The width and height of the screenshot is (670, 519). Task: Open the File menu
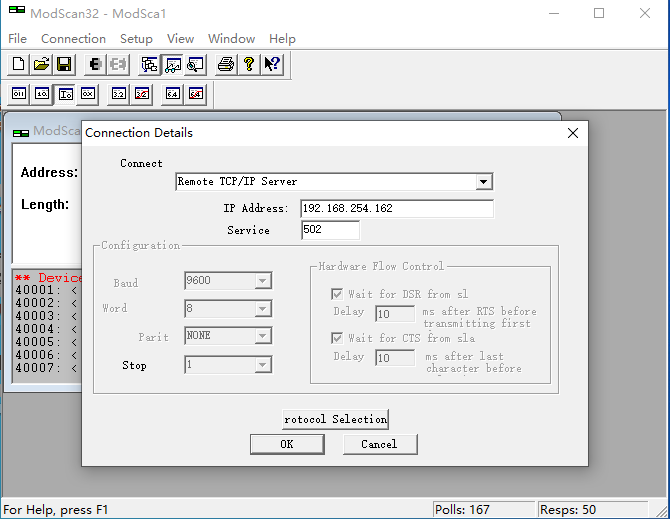[x=18, y=39]
